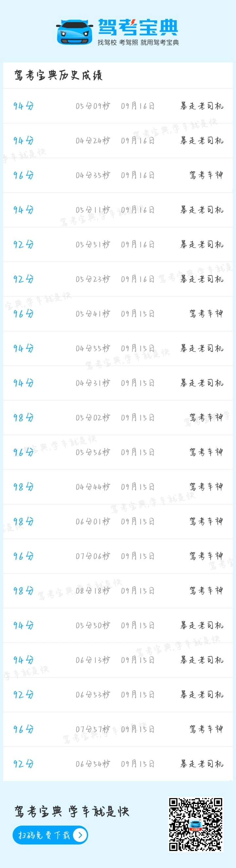236x868 pixels.
Task: Click the 96分 07分57秒 驾考车神 record
Action: 118,730
